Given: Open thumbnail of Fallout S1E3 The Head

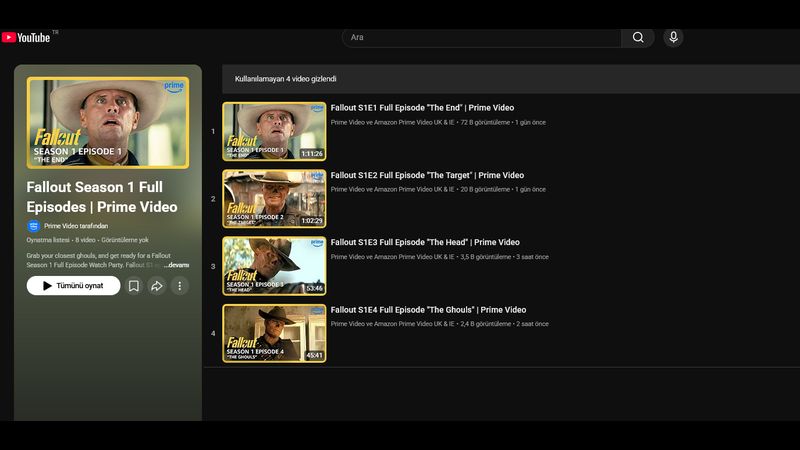Looking at the screenshot, I should 274,266.
